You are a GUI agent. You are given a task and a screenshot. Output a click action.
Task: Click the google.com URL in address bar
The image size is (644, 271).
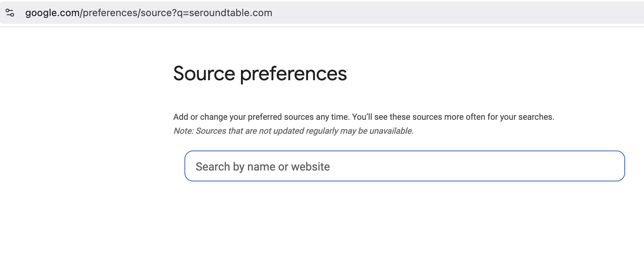(x=149, y=13)
